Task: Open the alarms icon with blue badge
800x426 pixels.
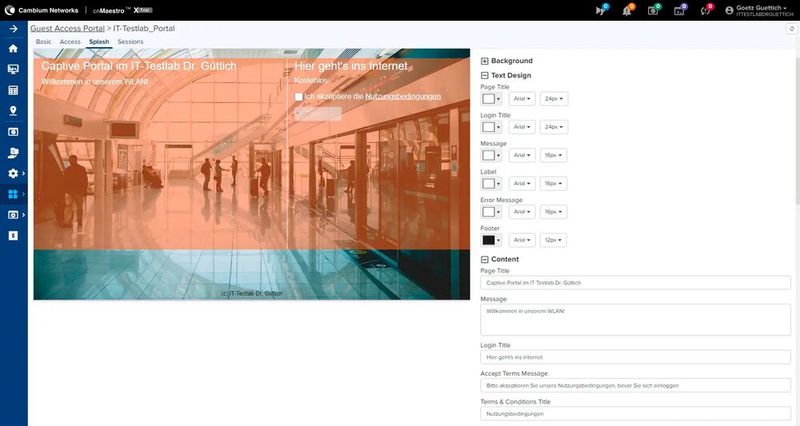Action: tap(601, 10)
